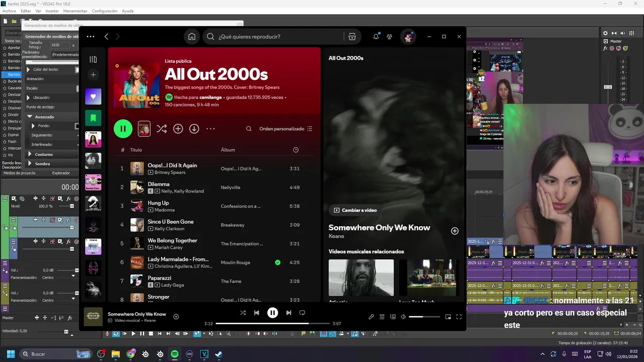Skip to next track
This screenshot has width=644, height=362.
pos(289,313)
